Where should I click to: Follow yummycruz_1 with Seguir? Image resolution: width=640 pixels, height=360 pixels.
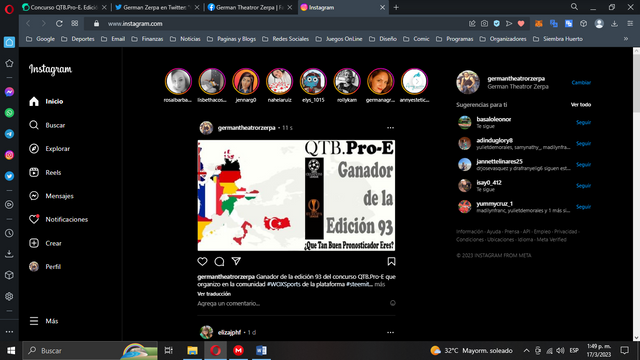(x=583, y=207)
